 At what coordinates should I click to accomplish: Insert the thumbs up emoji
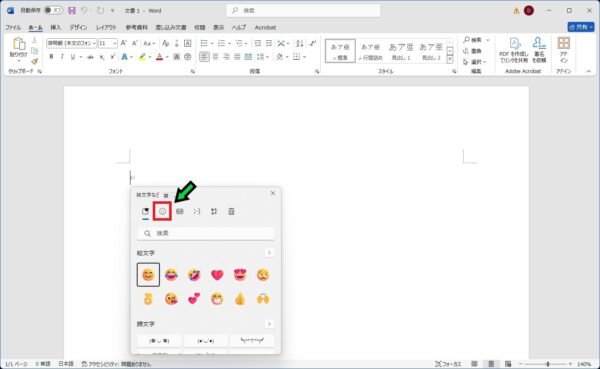pos(240,299)
